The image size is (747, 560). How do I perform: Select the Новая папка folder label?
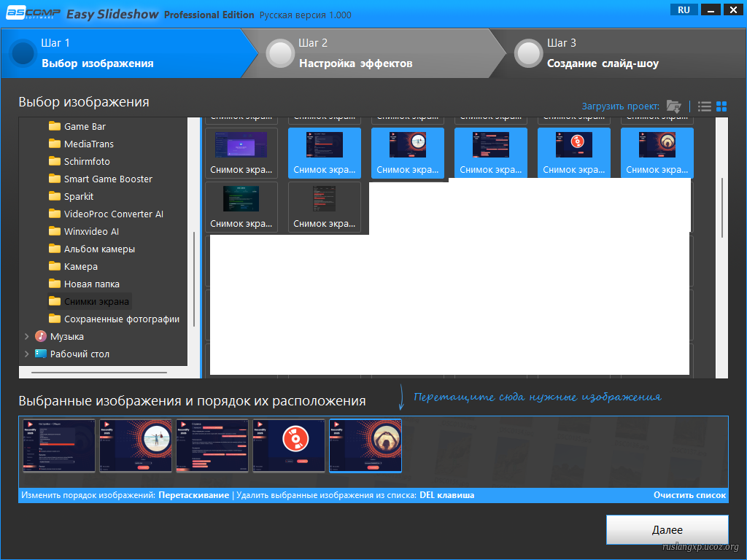coord(92,284)
